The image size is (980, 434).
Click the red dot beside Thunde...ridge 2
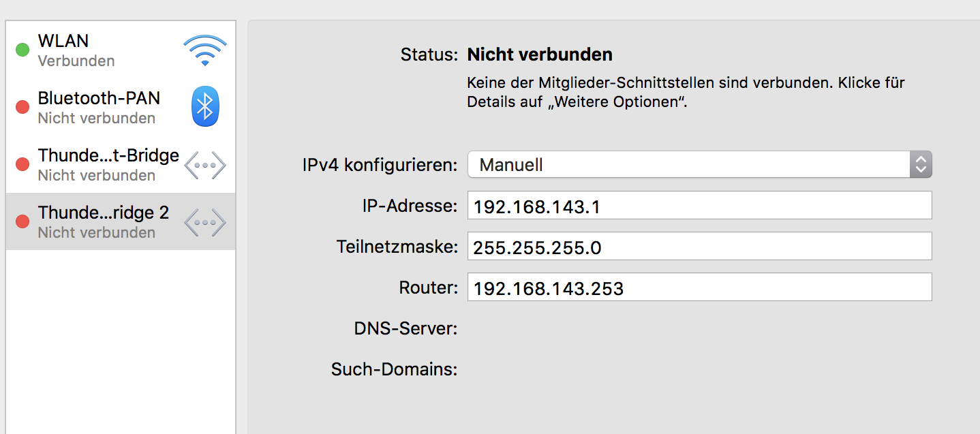22,221
